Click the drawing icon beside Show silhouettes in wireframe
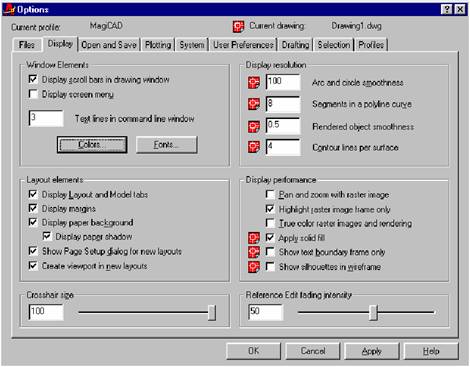Screen dimensions: 470x367 (x=254, y=267)
